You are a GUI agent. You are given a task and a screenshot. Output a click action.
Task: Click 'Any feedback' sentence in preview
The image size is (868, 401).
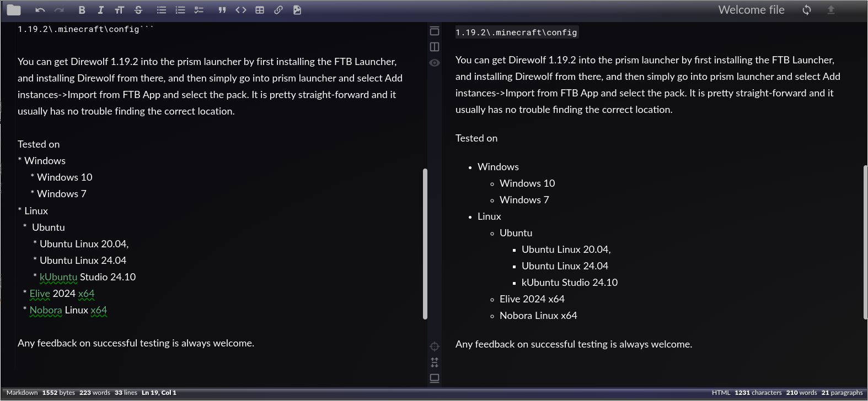pyautogui.click(x=574, y=344)
